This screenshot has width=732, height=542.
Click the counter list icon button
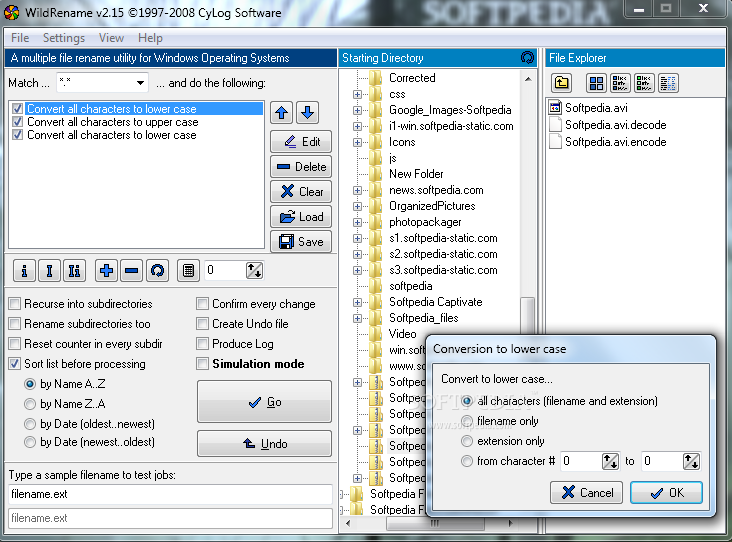(x=189, y=270)
